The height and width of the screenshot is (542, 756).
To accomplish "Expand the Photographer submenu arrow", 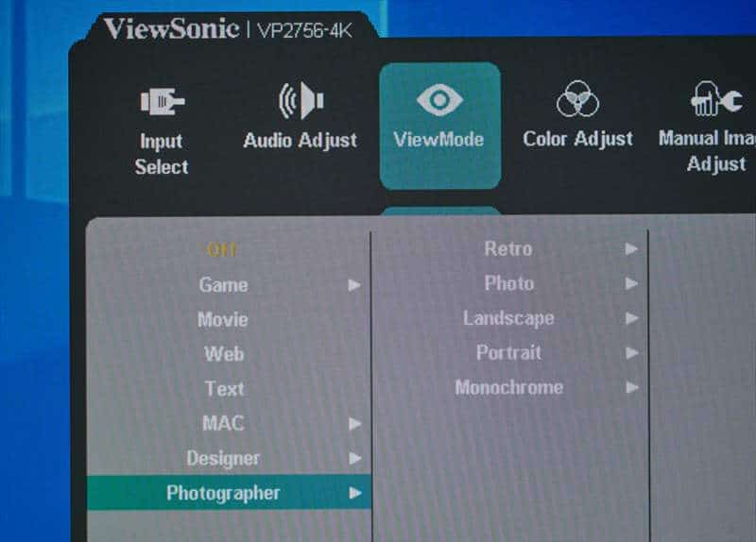I will point(355,493).
